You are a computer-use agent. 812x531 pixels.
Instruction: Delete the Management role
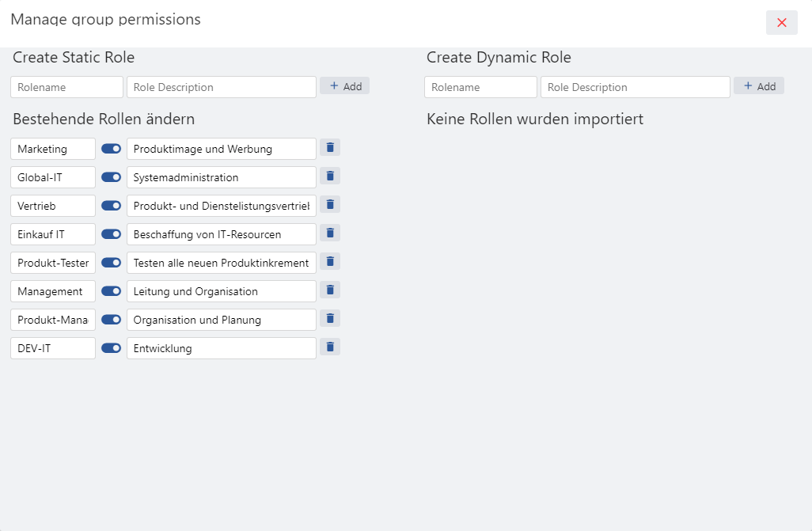click(330, 290)
